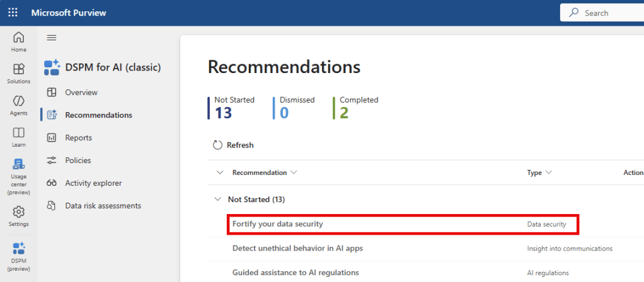Collapse navigation with hamburger icon
Image resolution: width=644 pixels, height=282 pixels.
tap(52, 38)
